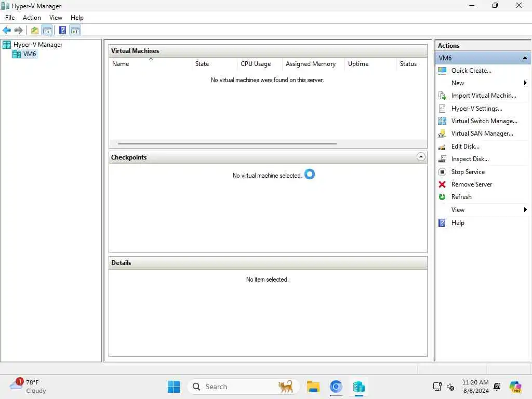This screenshot has width=532, height=399.
Task: Click the notification bell tray icon
Action: coord(497,387)
